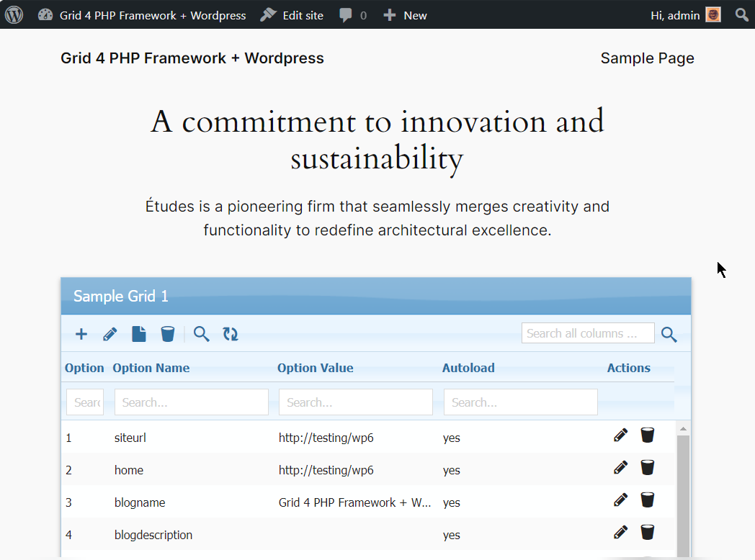
Task: Click the edit selected row pencil in toolbar
Action: point(110,334)
